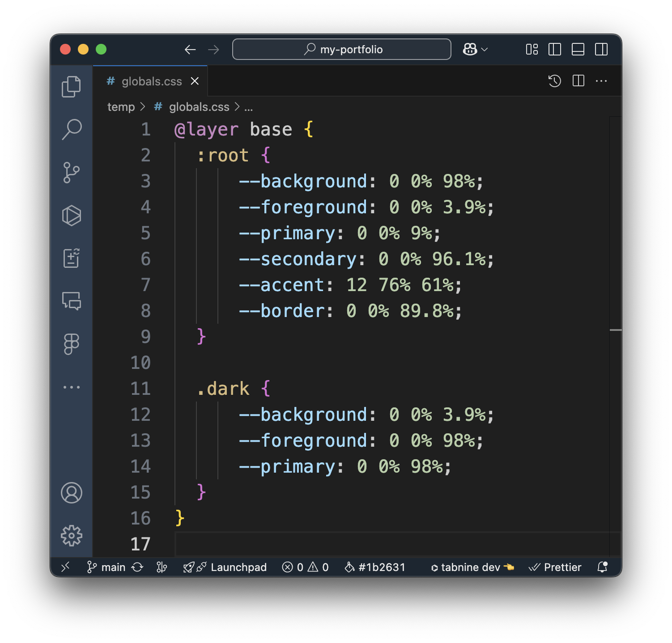Split the editor to the right
Viewport: 672px width, 643px height.
(x=578, y=81)
